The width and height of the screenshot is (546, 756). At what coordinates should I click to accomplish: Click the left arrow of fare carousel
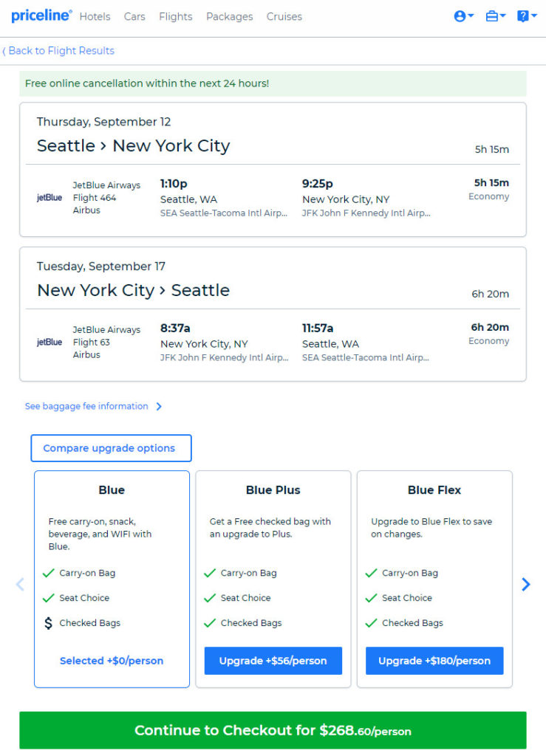20,585
